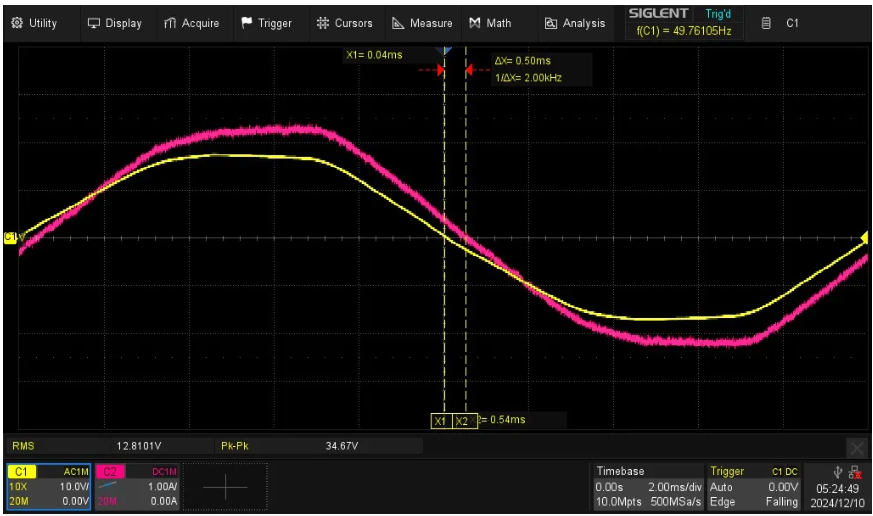Click the C2 1.00A/ scale value
873x516 pixels.
(162, 486)
